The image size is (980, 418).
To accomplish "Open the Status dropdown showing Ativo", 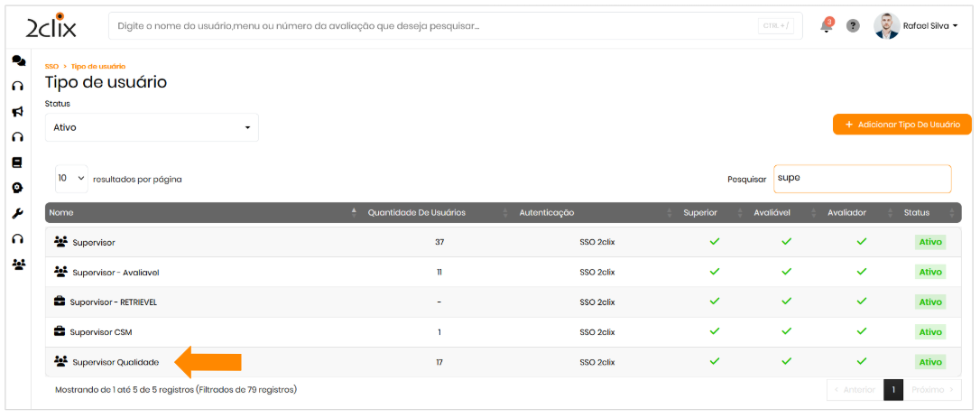I will pos(152,127).
